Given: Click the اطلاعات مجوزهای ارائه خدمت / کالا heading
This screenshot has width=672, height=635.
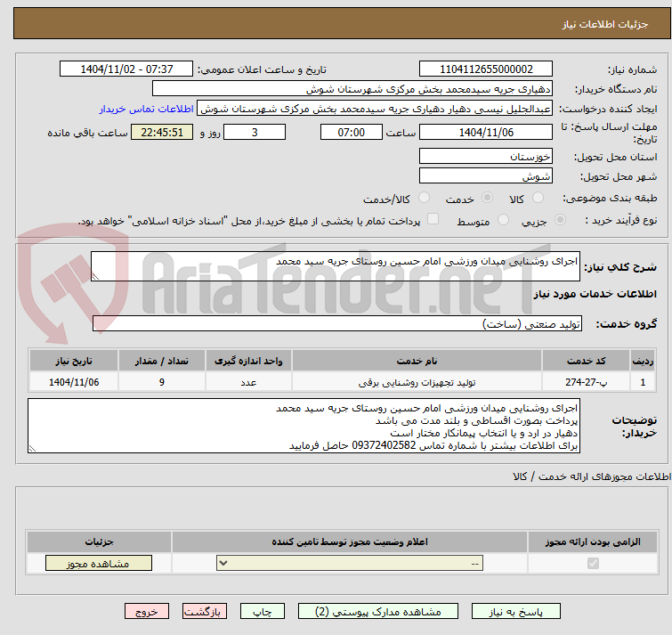Looking at the screenshot, I should pyautogui.click(x=591, y=476).
